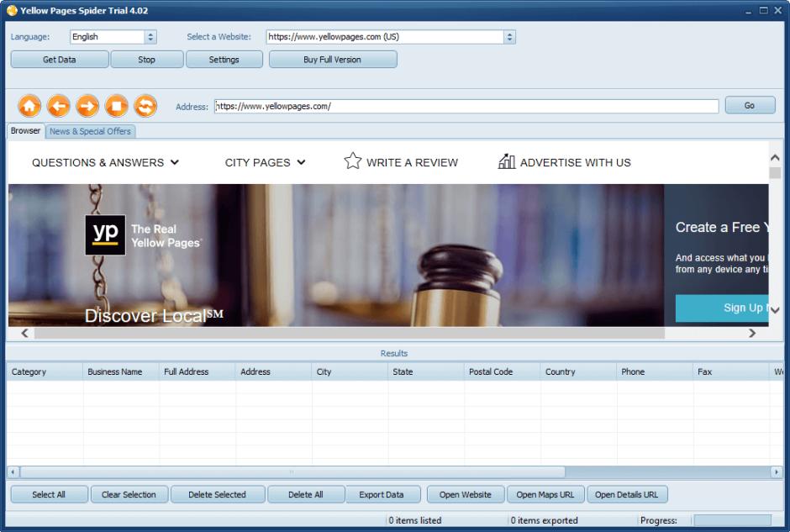
Task: Click the Open Website button
Action: click(x=466, y=495)
